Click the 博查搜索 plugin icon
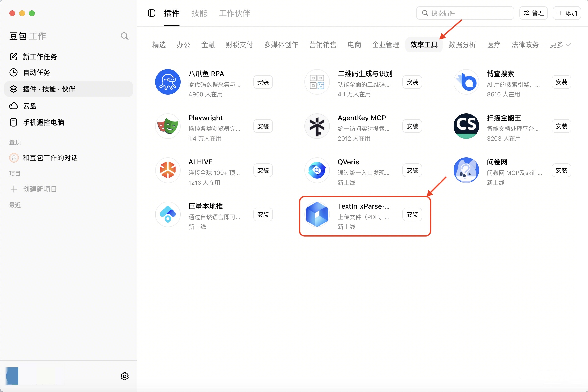The image size is (588, 392). [x=466, y=82]
